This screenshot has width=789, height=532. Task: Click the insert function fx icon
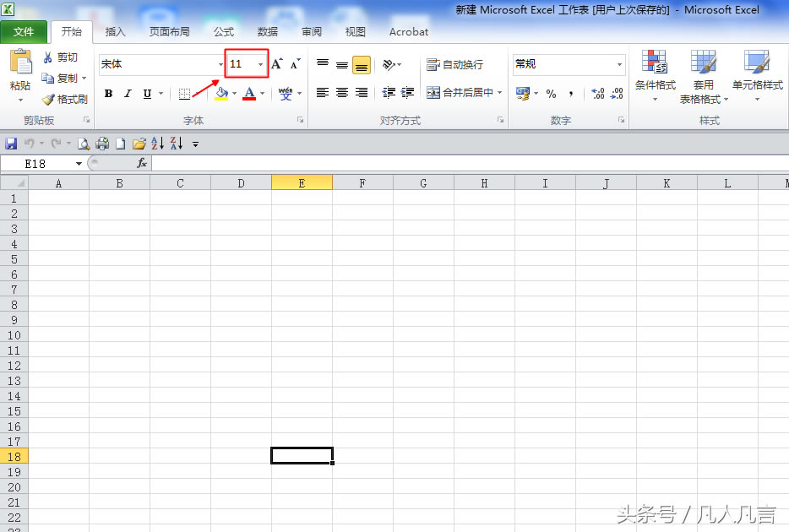(x=142, y=163)
